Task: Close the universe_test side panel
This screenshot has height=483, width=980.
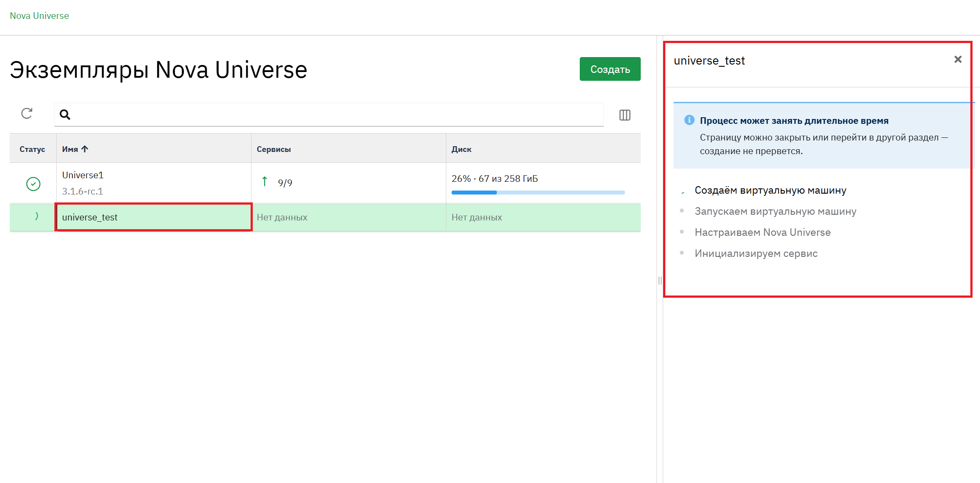Action: [x=958, y=59]
